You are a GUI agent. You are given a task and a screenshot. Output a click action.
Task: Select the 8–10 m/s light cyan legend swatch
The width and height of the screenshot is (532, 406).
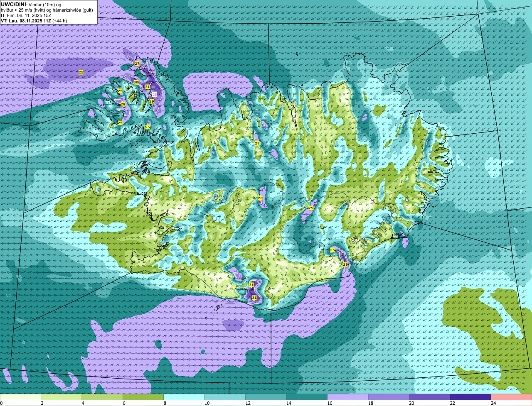click(184, 397)
